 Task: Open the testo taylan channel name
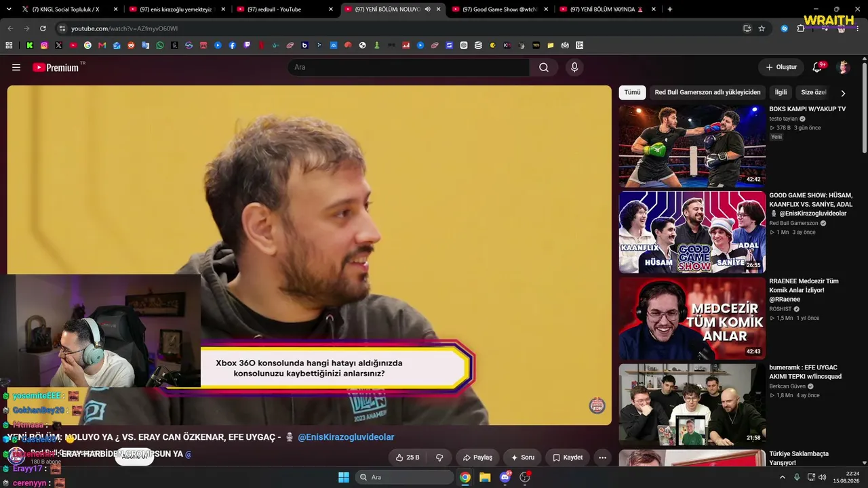pos(783,119)
